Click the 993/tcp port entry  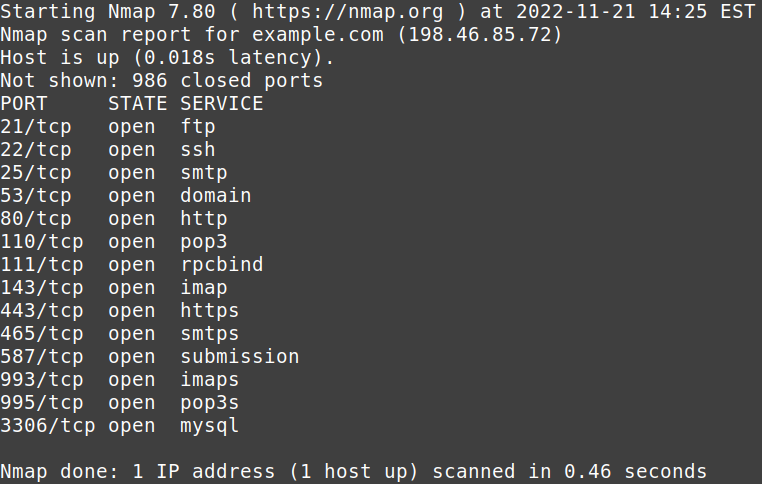[x=42, y=379]
